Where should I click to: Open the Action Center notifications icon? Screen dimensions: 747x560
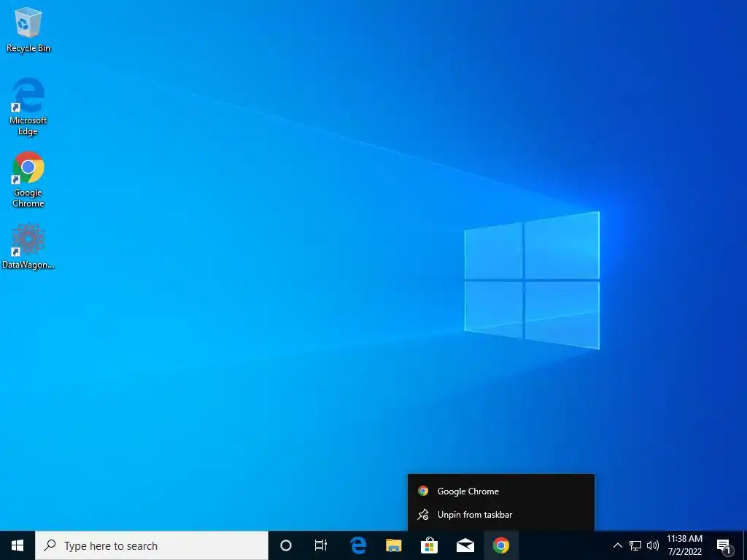(725, 545)
